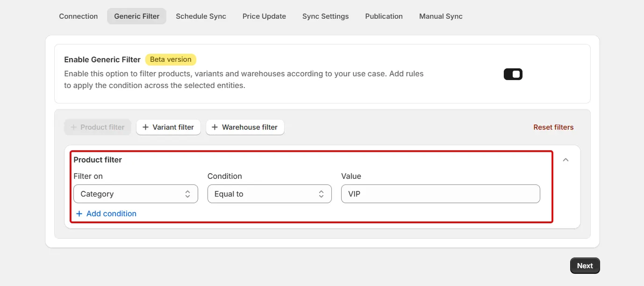Collapse the Product filter section chevron

pyautogui.click(x=565, y=160)
